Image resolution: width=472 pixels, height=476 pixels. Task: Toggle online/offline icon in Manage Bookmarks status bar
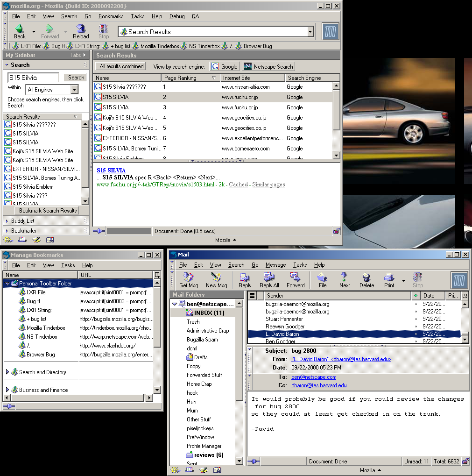point(9,406)
